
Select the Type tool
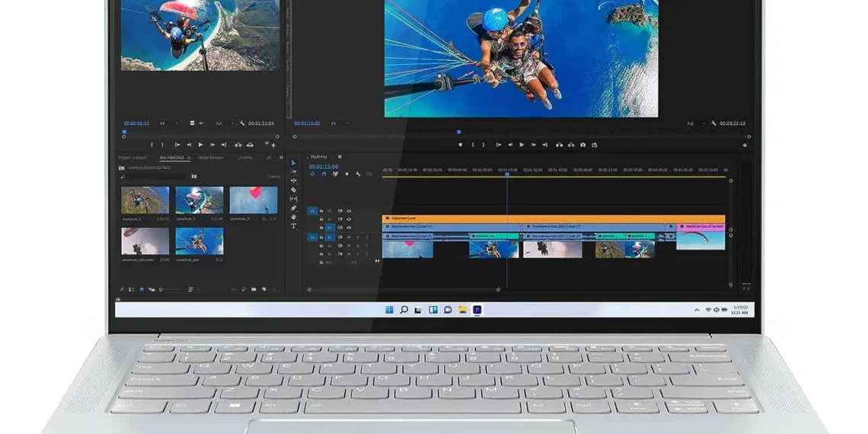[x=294, y=225]
